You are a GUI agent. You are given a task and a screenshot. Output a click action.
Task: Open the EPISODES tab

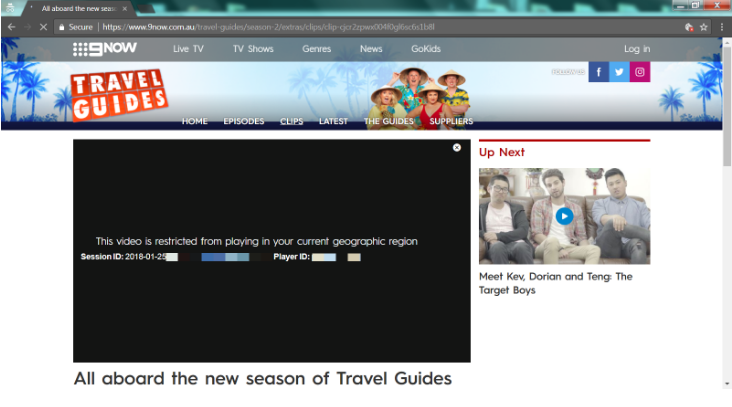pyautogui.click(x=244, y=121)
